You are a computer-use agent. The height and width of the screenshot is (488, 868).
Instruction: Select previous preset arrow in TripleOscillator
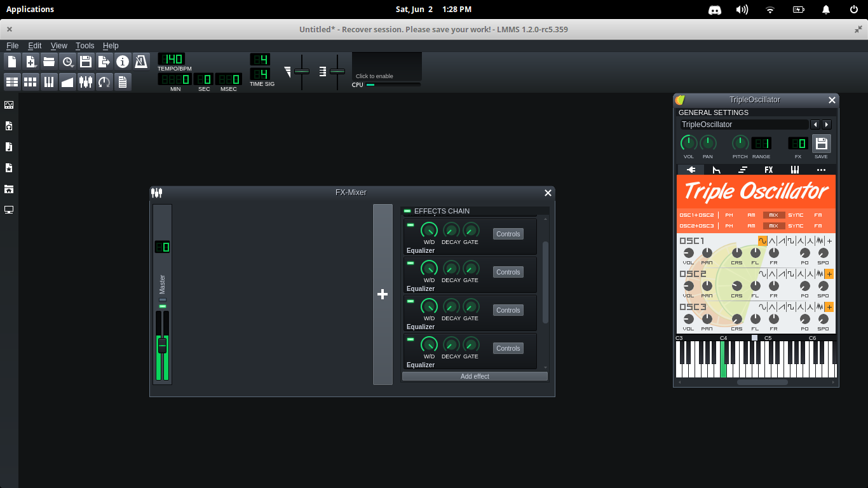[815, 125]
